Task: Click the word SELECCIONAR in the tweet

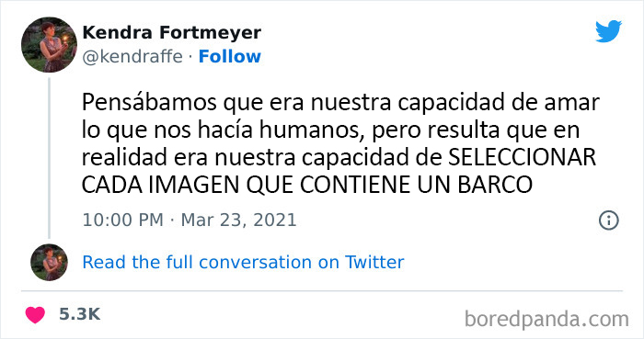Action: pyautogui.click(x=522, y=158)
